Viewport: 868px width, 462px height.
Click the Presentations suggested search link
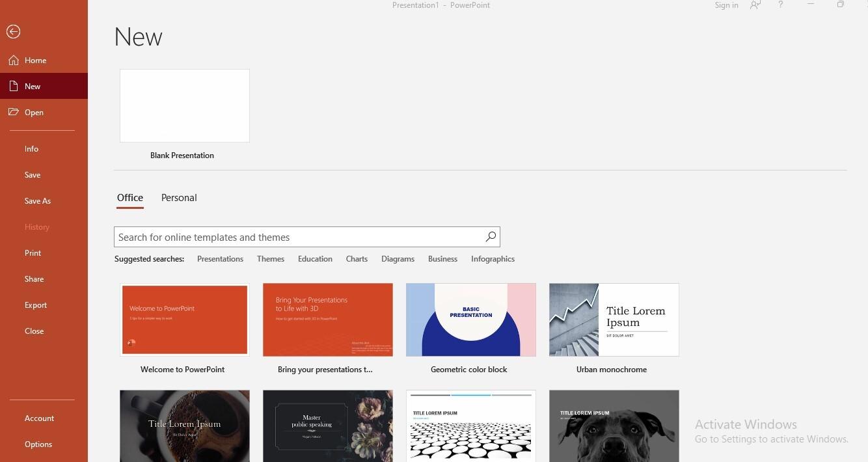click(x=220, y=259)
